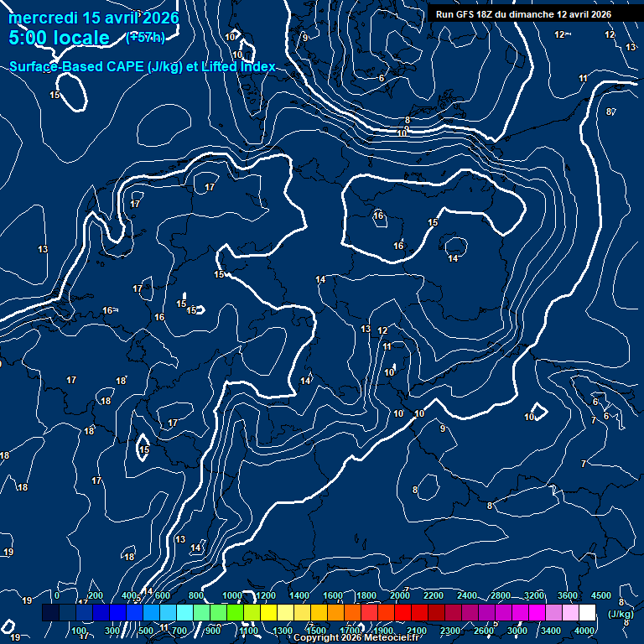Click the '2300' legend value
Viewport: 644px width, 644px height.
tap(450, 631)
